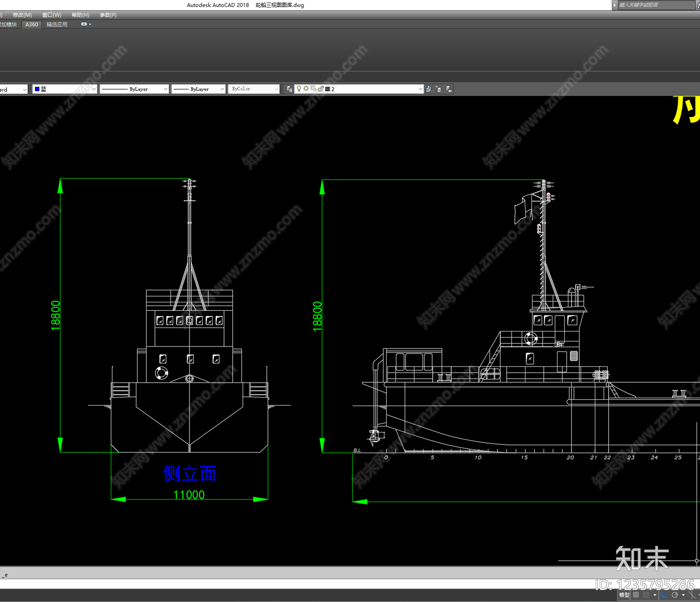The height and width of the screenshot is (602, 700).
Task: Open the 修改(M) menu
Action: [x=22, y=15]
